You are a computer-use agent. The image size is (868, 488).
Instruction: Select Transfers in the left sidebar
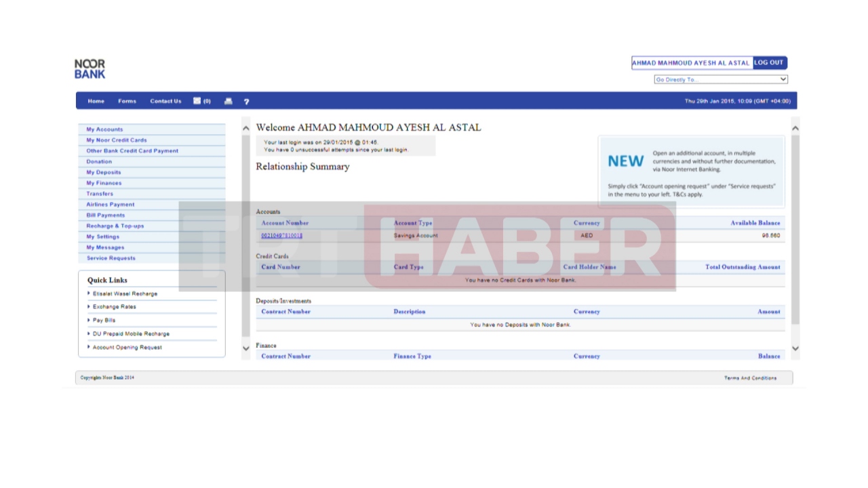[100, 194]
